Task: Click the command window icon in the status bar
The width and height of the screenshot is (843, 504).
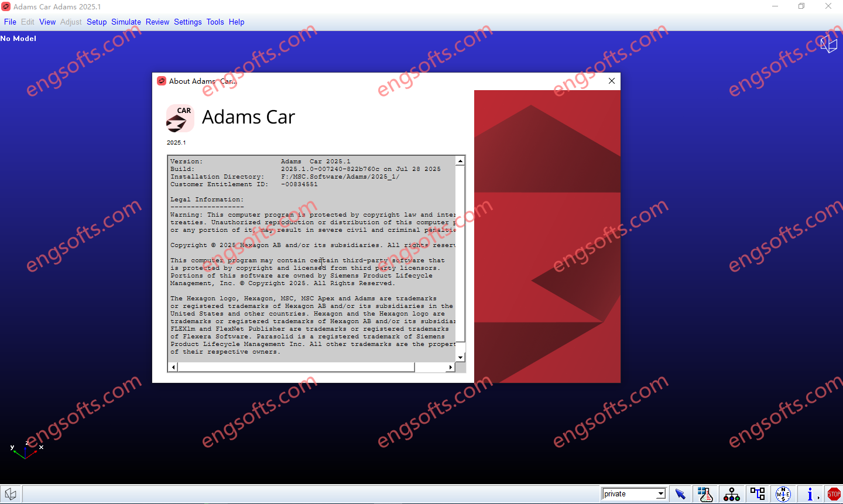Action: point(11,494)
